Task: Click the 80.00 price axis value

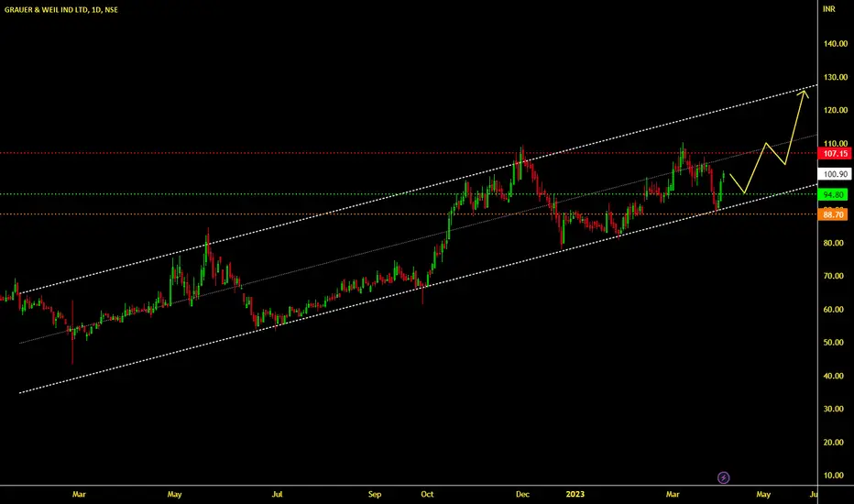Action: tap(833, 243)
